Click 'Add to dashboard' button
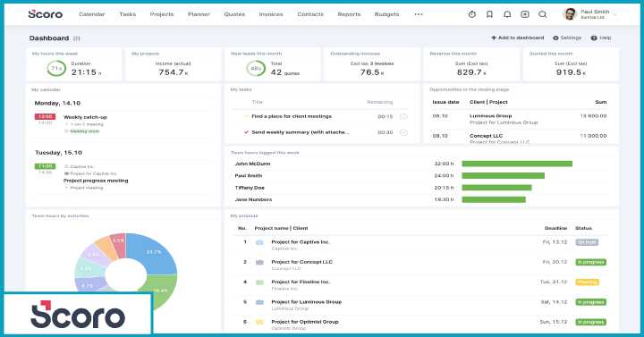Image resolution: width=644 pixels, height=337 pixels. click(x=518, y=38)
